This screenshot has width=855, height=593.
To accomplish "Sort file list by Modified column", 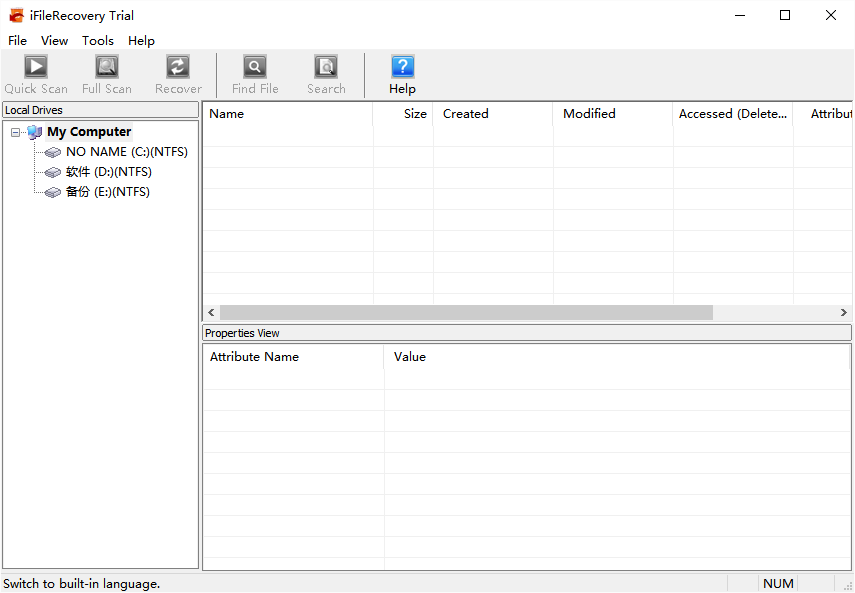I will pos(613,114).
